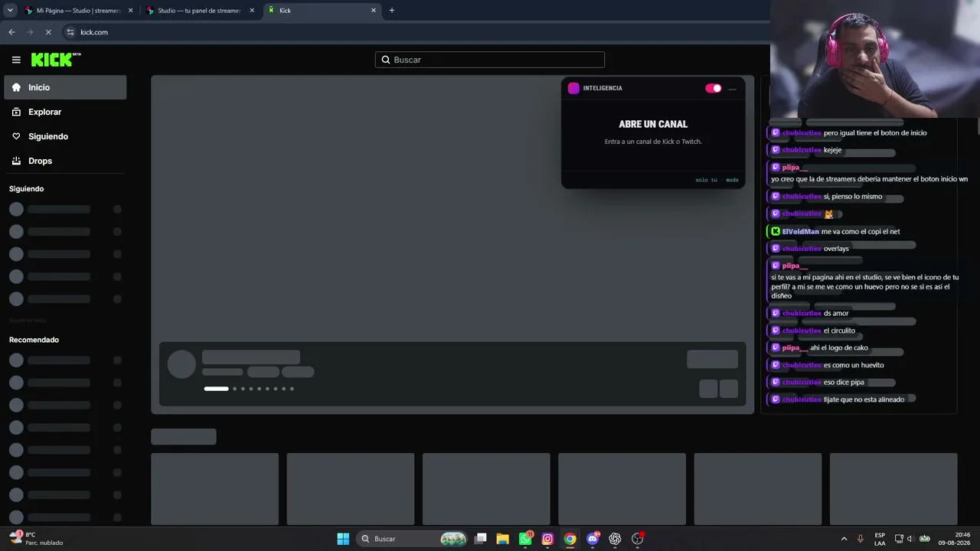Minimize the Inteligencia panel with the dash
This screenshot has height=551, width=980.
coord(733,89)
